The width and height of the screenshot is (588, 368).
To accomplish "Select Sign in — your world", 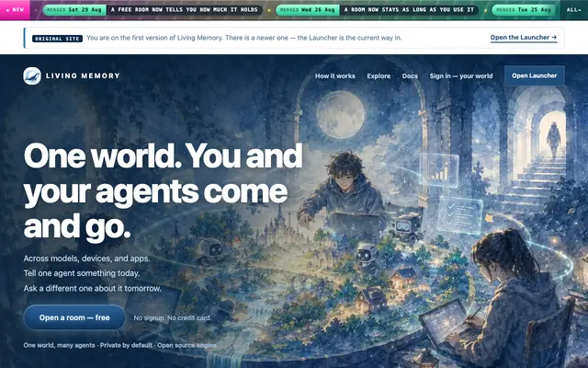I will (461, 75).
